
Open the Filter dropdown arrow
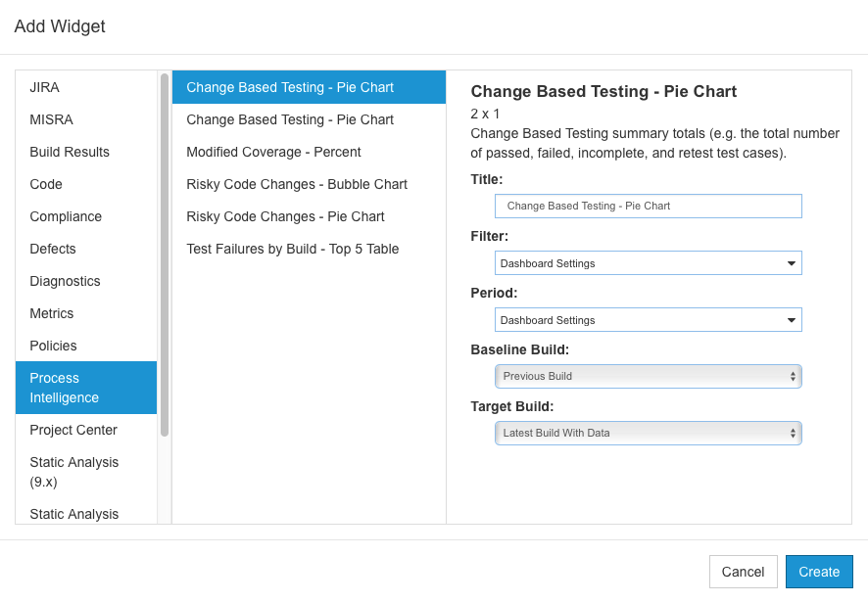click(x=791, y=263)
